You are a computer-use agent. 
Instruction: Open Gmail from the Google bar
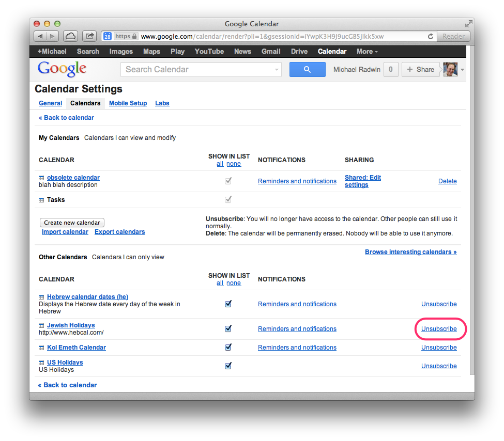[271, 52]
